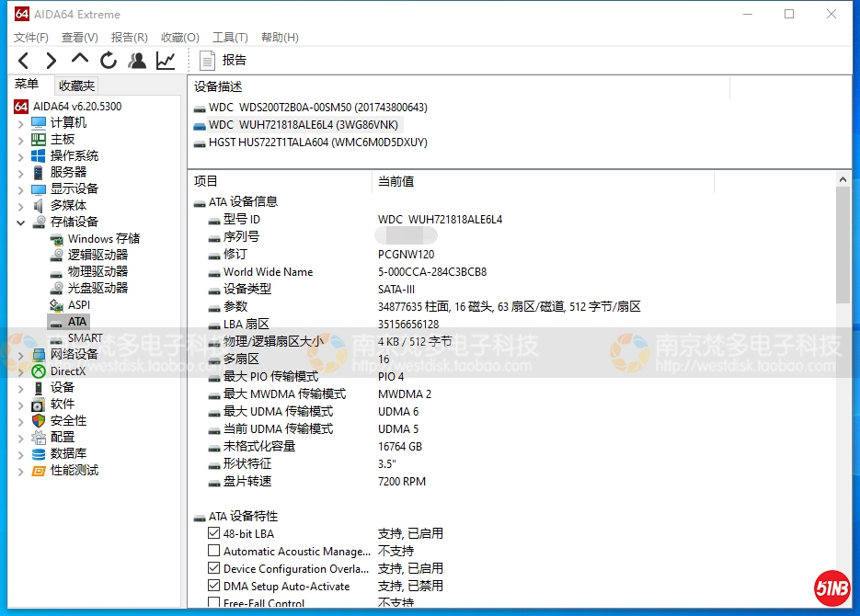Click the 报告 report toolbar button

pyautogui.click(x=224, y=61)
